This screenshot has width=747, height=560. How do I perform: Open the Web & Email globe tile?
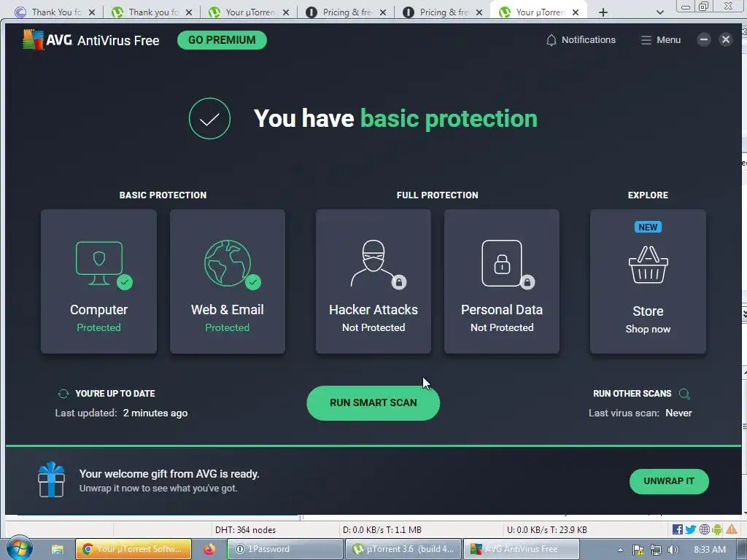228,281
